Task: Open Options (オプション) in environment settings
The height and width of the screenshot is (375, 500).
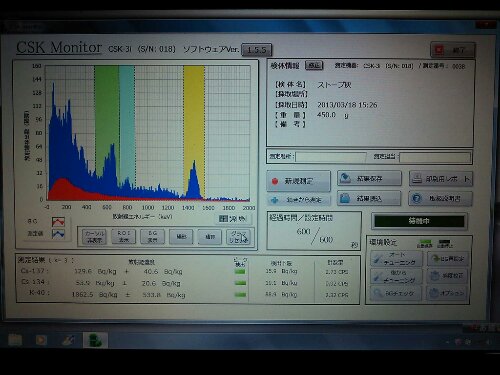Action: coord(447,293)
